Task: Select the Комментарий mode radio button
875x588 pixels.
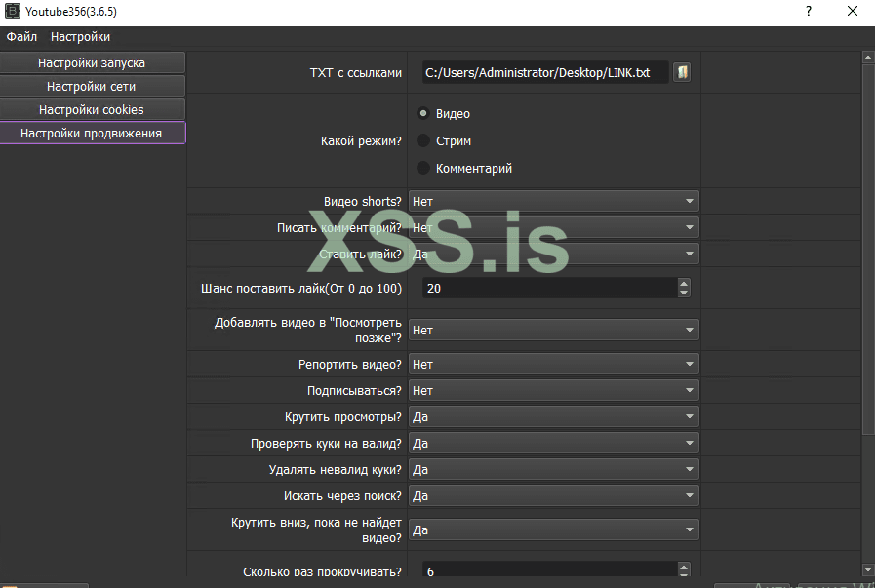Action: point(423,168)
